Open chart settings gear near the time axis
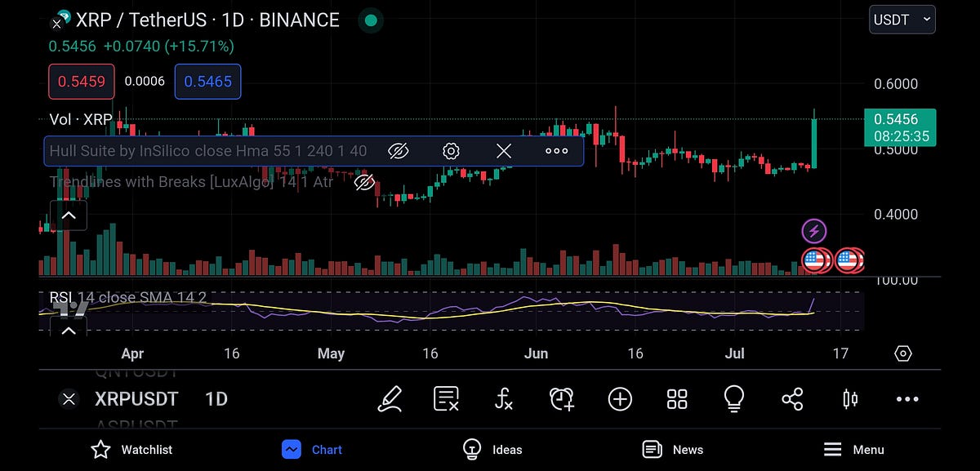This screenshot has width=980, height=471. [x=902, y=353]
